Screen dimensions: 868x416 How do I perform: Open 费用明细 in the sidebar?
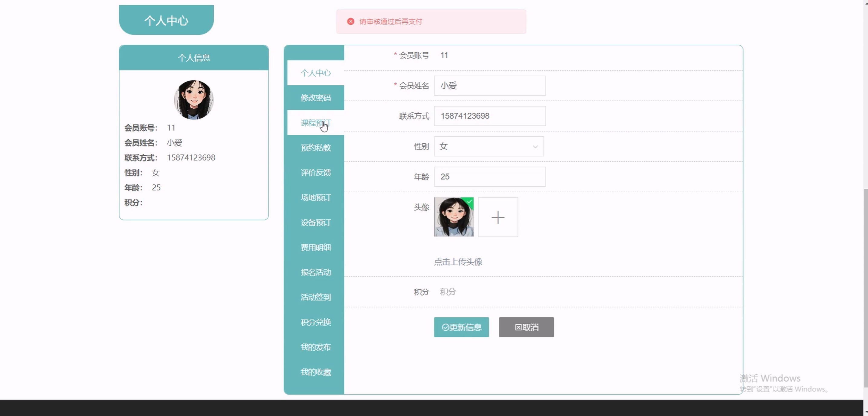[x=315, y=247]
